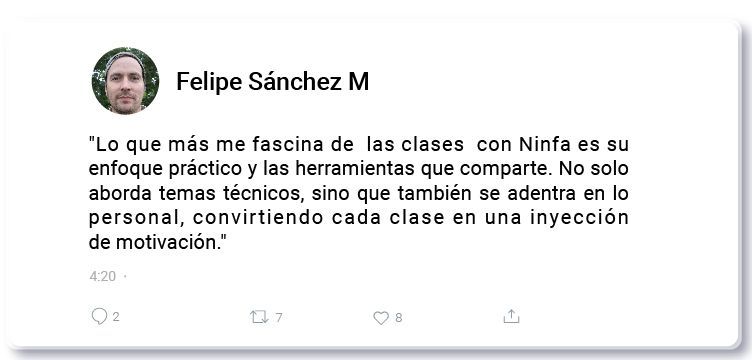Click the dot separator after the timestamp
This screenshot has width=752, height=360.
pyautogui.click(x=125, y=276)
